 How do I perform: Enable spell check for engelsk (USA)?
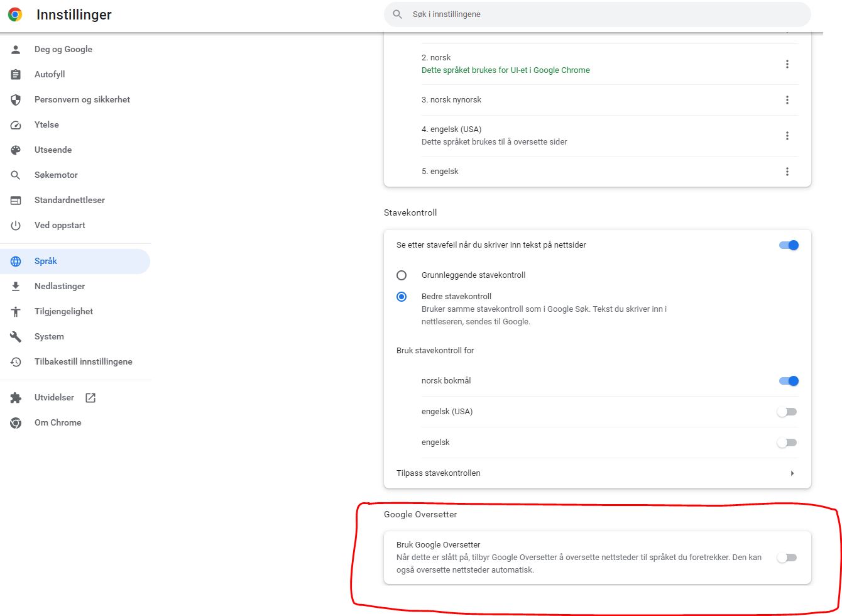[787, 412]
